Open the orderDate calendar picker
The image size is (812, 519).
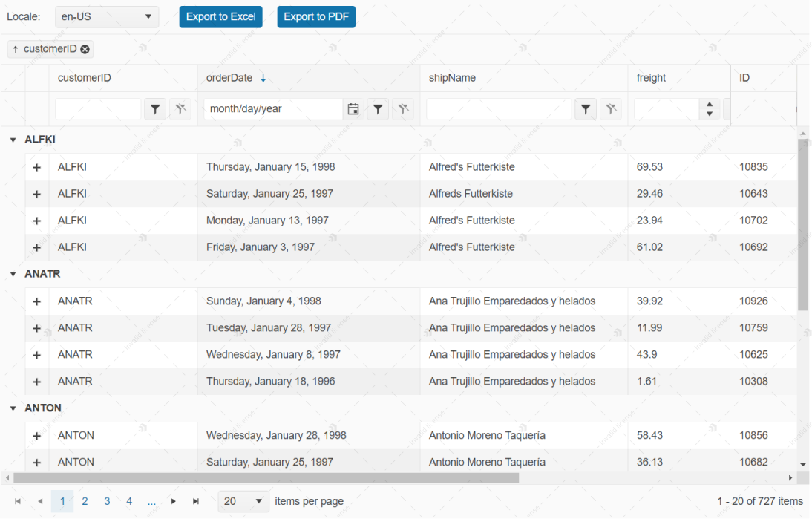tap(353, 109)
